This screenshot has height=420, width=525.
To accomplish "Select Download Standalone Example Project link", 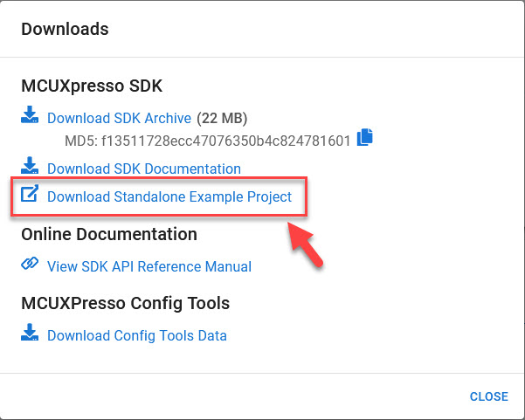I will [169, 196].
